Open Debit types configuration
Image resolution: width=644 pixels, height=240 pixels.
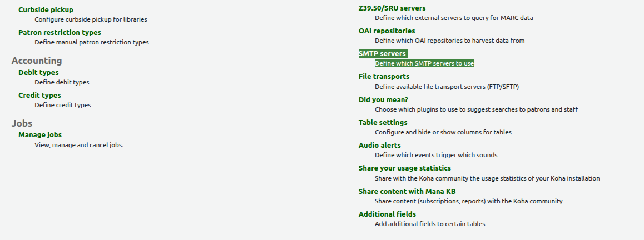coord(38,72)
